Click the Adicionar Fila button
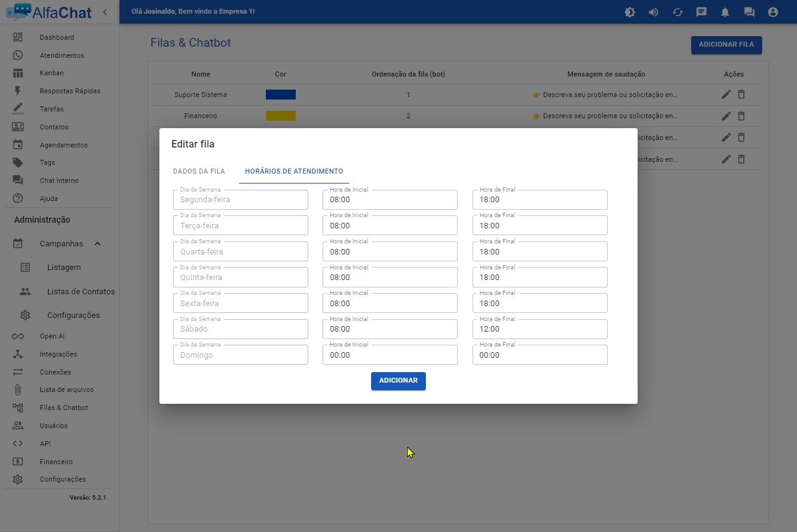Viewport: 797px width, 532px height. point(726,45)
